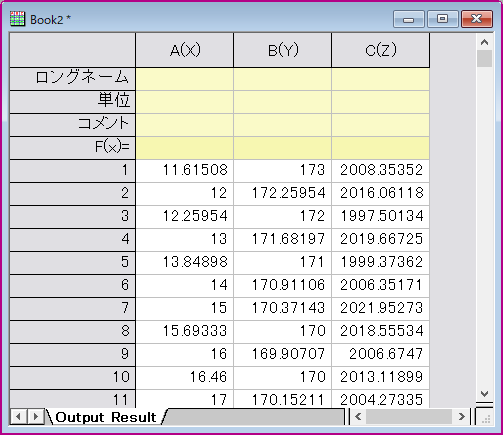Click the vertical scrollbar thumb
Viewport: 503px width, 435px height.
[x=484, y=59]
